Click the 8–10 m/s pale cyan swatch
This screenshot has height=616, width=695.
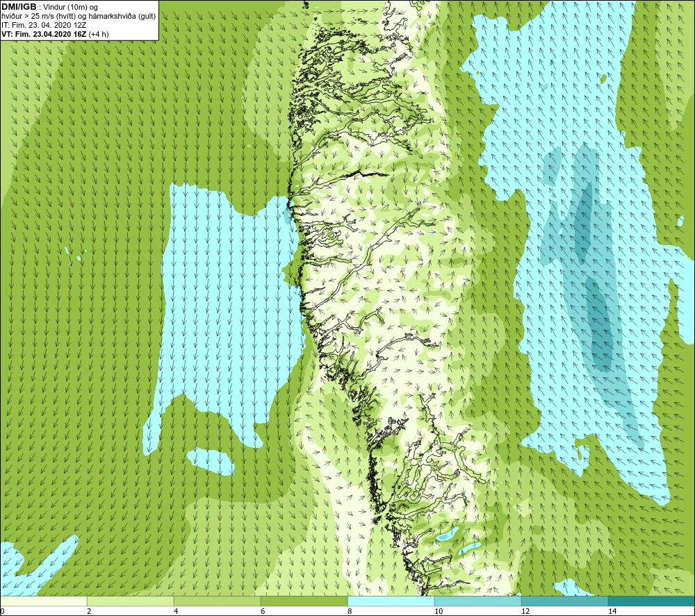click(x=391, y=601)
